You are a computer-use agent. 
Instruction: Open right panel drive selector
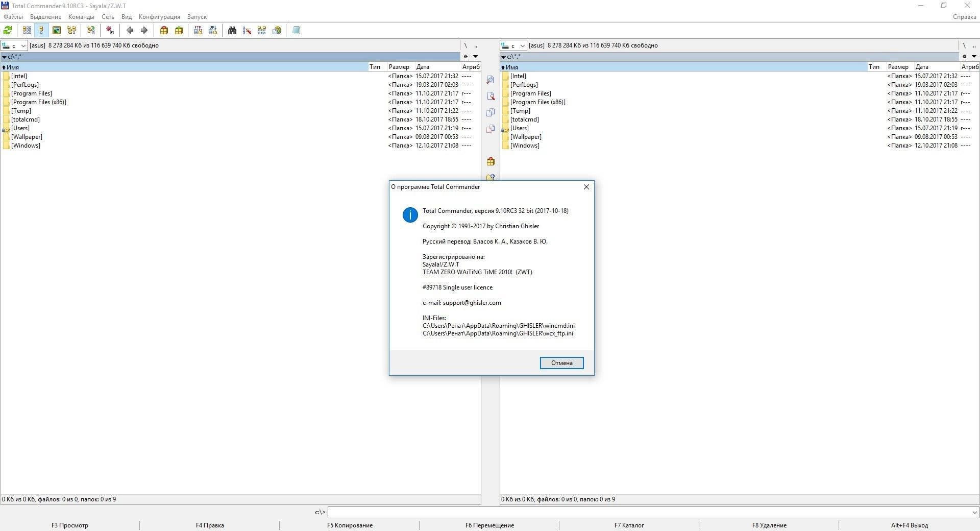pyautogui.click(x=513, y=45)
